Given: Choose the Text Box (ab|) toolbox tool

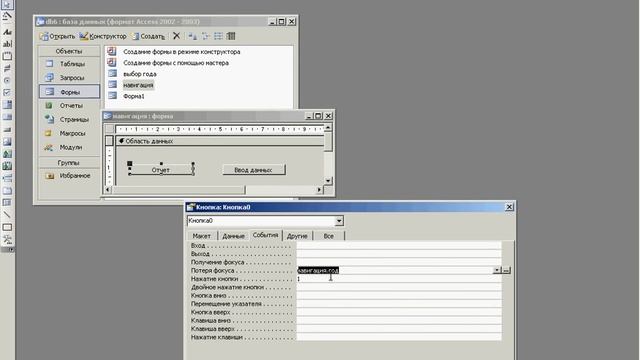Looking at the screenshot, I should click(x=7, y=44).
